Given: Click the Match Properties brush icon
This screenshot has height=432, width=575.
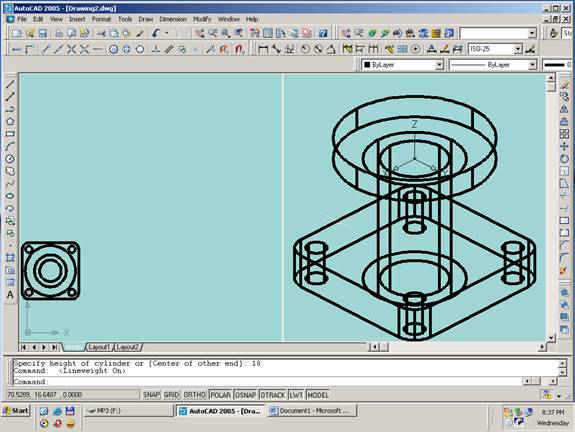Looking at the screenshot, I should [140, 33].
